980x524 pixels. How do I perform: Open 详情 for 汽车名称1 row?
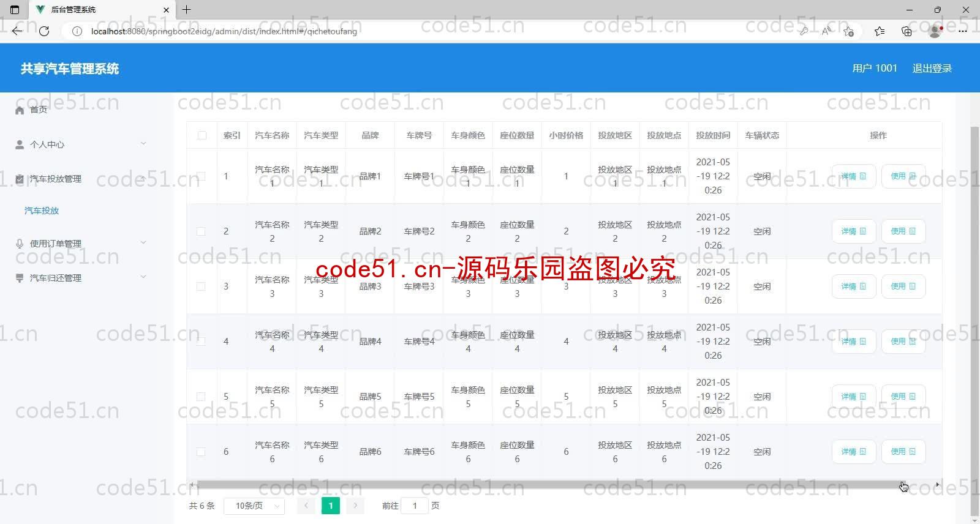tap(854, 176)
